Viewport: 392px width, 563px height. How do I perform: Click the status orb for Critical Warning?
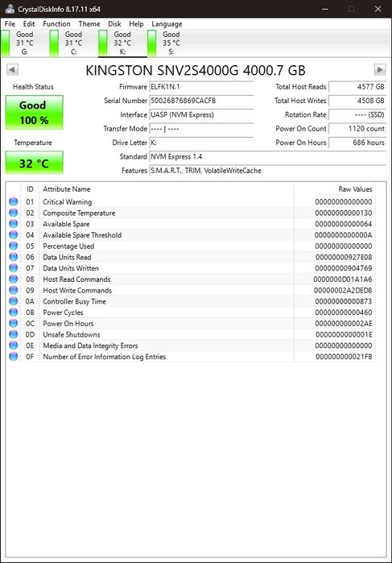pos(14,201)
